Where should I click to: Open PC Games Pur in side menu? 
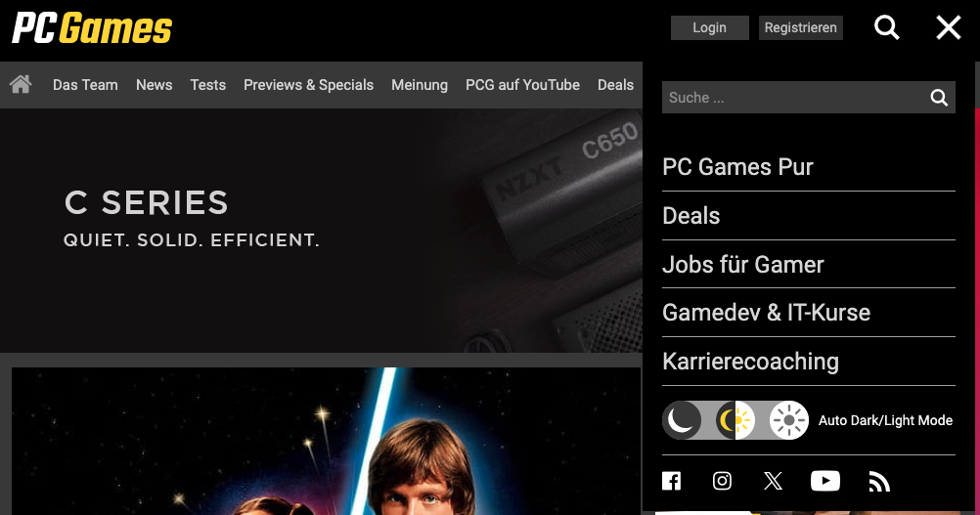[x=737, y=167]
